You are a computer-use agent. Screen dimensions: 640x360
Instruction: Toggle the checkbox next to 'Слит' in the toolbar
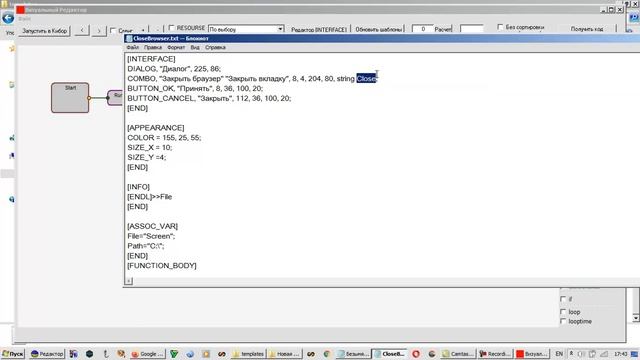pos(113,30)
